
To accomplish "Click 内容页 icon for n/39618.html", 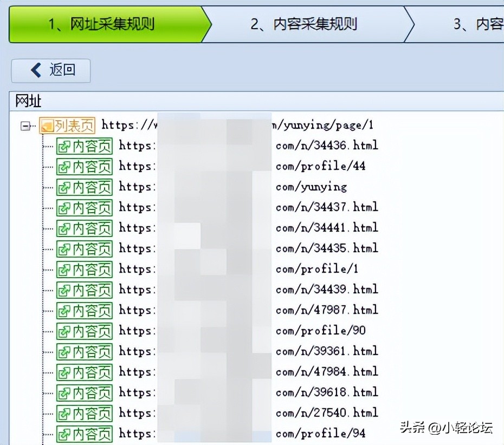I will [x=85, y=393].
